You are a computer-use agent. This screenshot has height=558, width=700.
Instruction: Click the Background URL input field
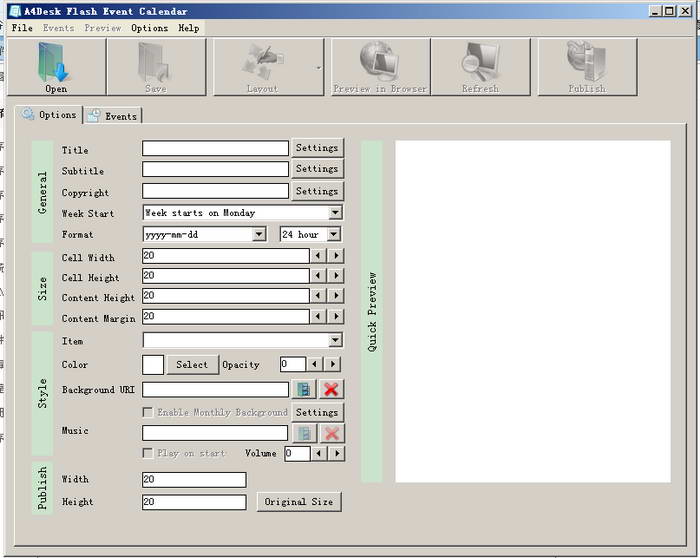[215, 389]
